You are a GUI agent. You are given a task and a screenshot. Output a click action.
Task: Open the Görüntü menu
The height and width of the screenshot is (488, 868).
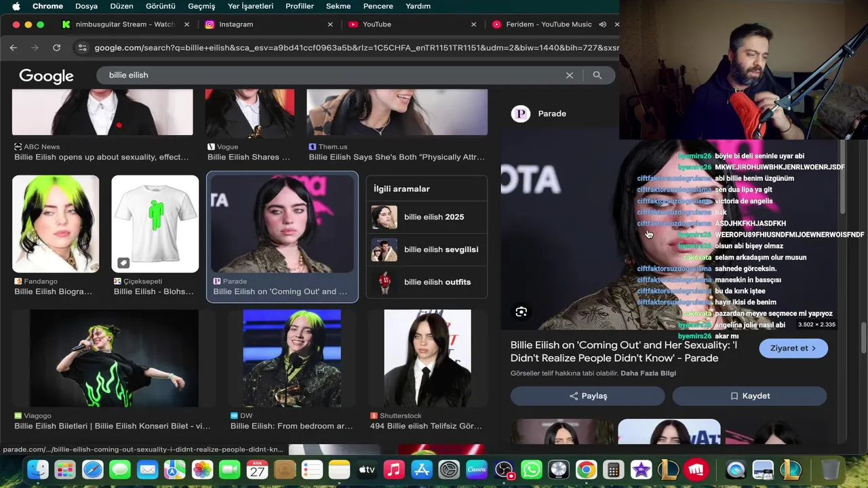[x=161, y=6]
